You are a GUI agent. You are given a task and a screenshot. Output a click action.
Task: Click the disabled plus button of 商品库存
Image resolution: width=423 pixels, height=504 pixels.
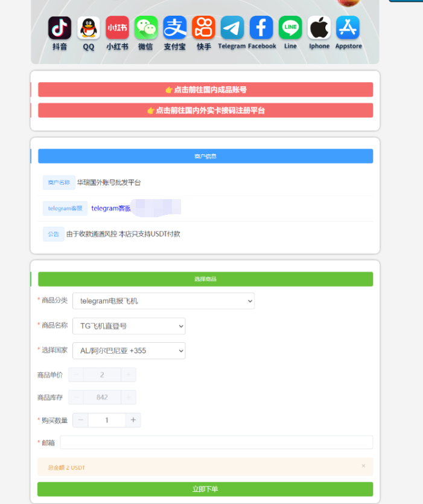(x=129, y=397)
